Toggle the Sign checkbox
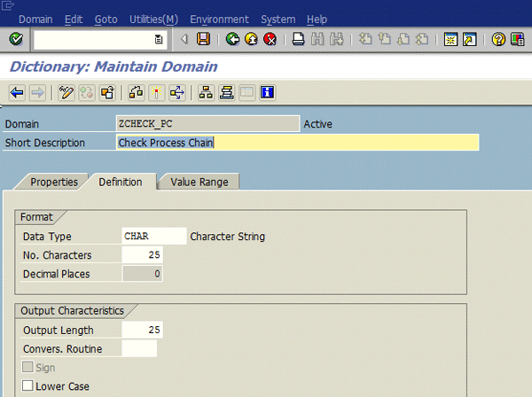 [x=27, y=369]
